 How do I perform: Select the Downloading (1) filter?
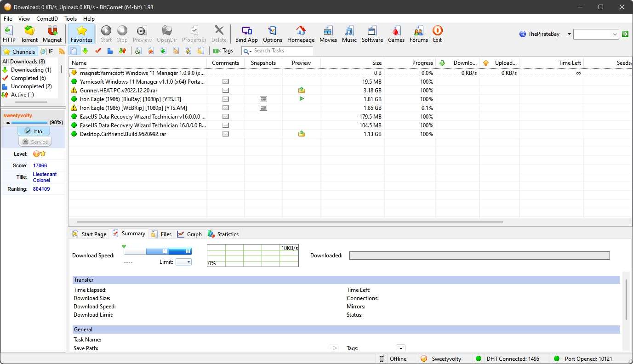(x=30, y=70)
